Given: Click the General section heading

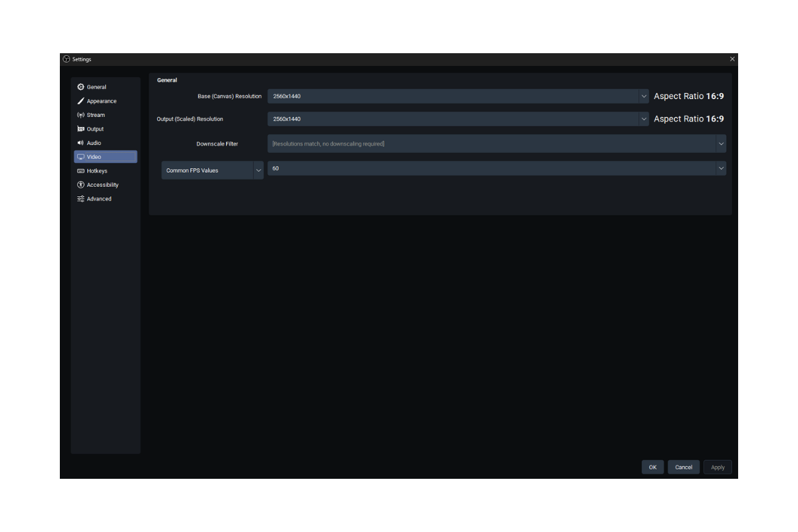Looking at the screenshot, I should pos(167,80).
